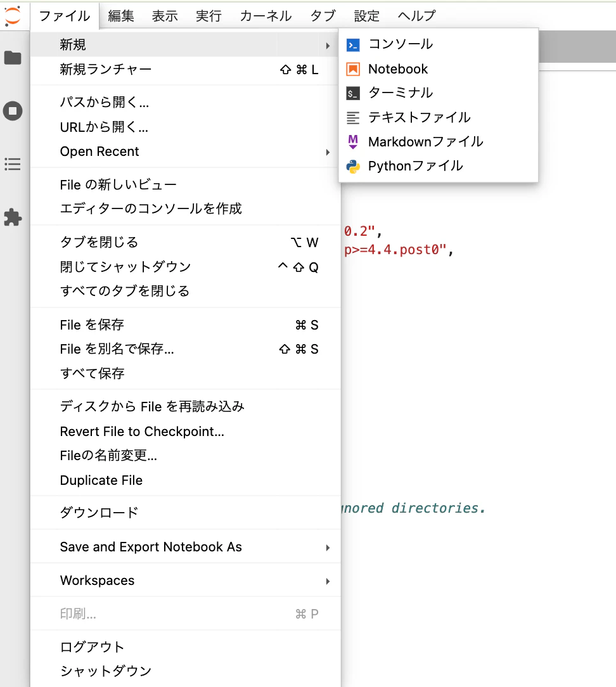Expand Save and Export Notebook As arrow
616x687 pixels.
(328, 548)
